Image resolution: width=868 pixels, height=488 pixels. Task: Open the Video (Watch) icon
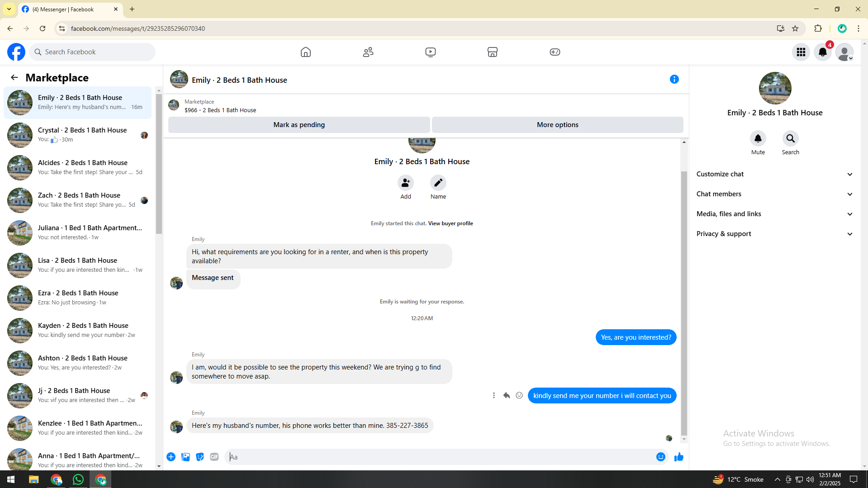(431, 52)
